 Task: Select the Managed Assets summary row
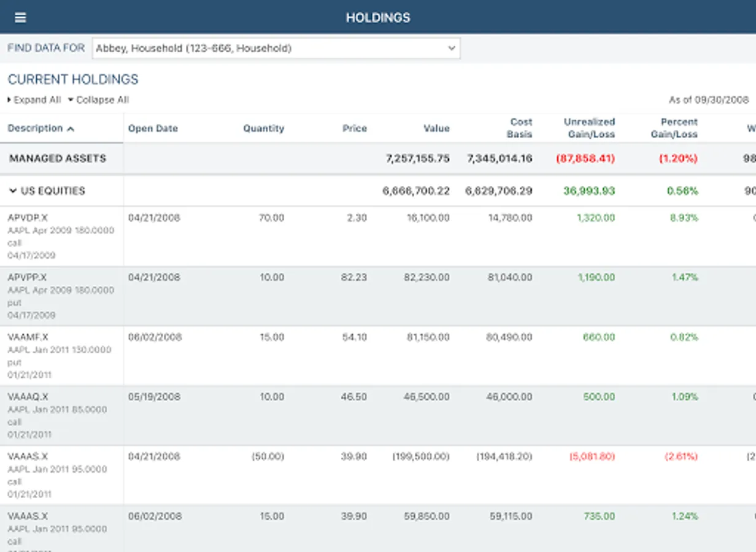58,158
